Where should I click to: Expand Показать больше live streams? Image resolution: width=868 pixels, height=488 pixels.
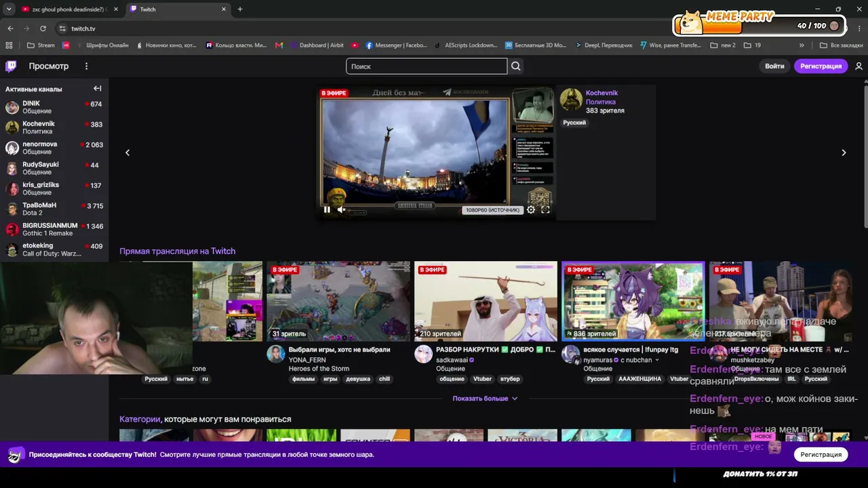click(x=485, y=399)
